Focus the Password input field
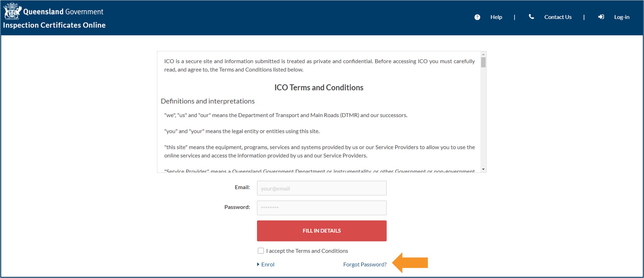 [x=322, y=208]
